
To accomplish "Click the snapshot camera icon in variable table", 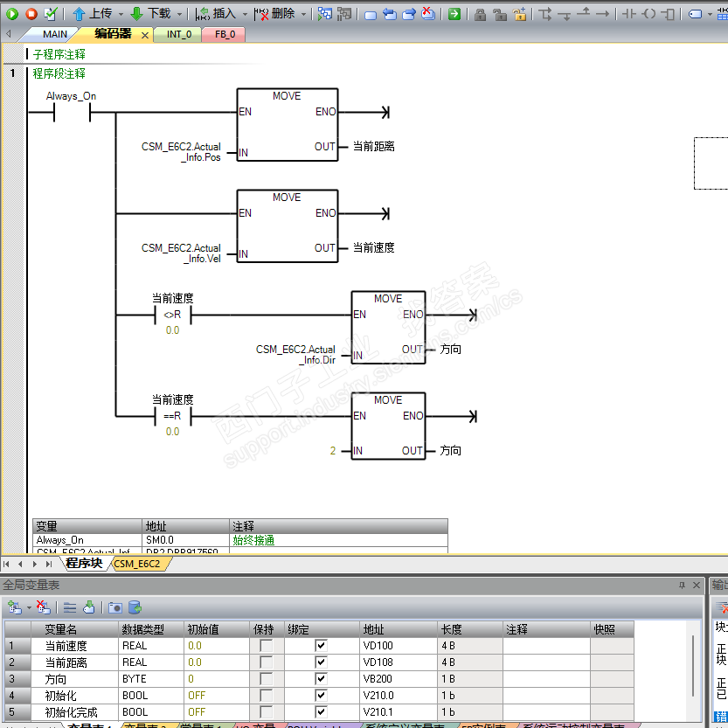I will (114, 607).
